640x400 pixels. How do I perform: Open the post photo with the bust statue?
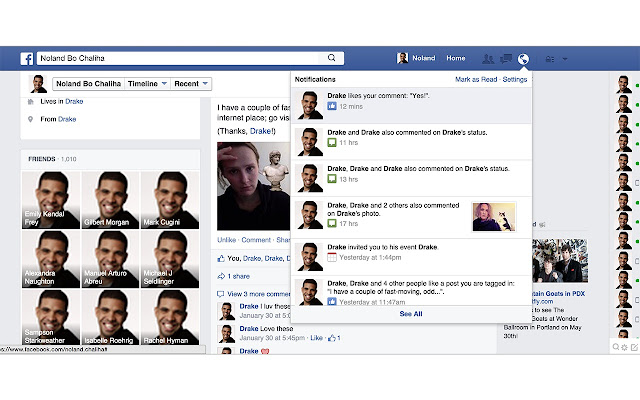tap(253, 186)
